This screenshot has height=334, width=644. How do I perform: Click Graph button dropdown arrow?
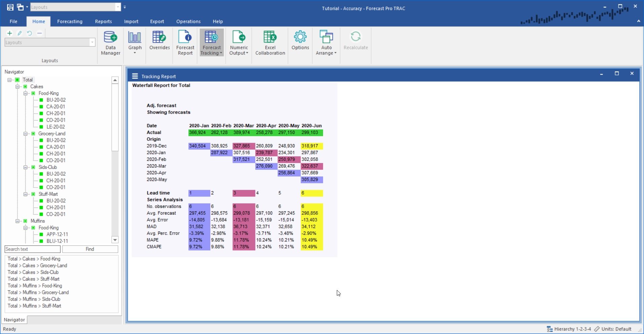pyautogui.click(x=135, y=53)
